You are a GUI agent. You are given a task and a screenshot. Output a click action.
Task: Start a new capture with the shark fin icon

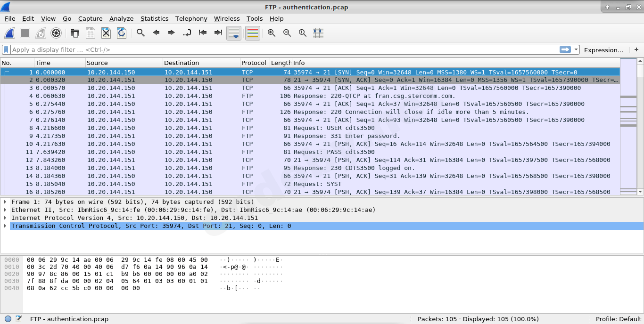pyautogui.click(x=10, y=33)
